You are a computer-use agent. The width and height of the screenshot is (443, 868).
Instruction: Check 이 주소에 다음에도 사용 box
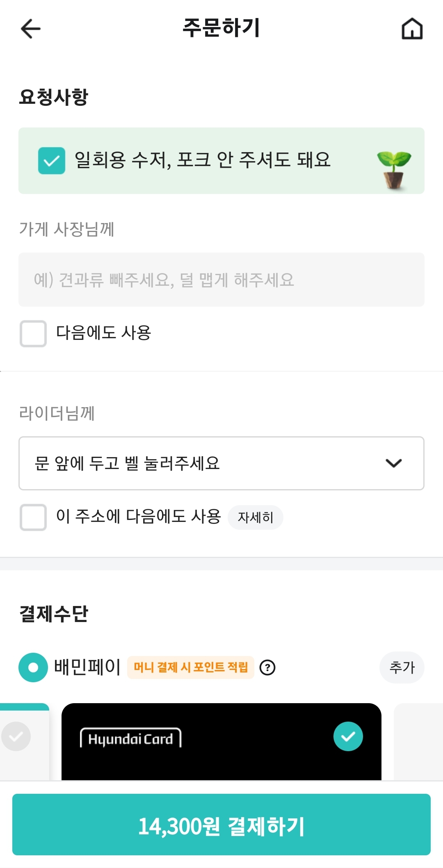[x=33, y=517]
